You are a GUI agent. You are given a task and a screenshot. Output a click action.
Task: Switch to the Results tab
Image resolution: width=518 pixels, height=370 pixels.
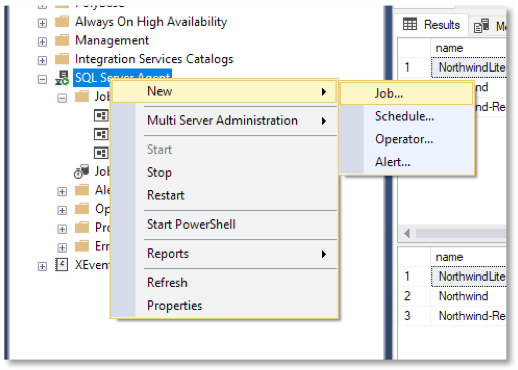point(432,25)
